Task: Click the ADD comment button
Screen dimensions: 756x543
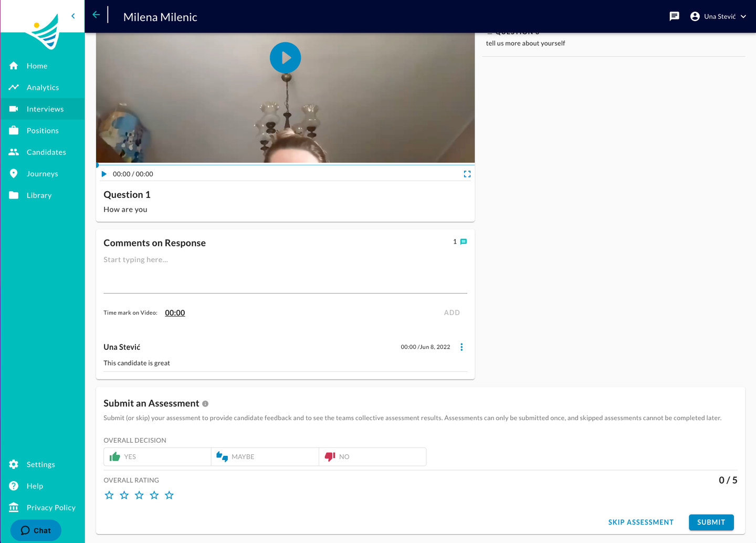Action: (451, 312)
